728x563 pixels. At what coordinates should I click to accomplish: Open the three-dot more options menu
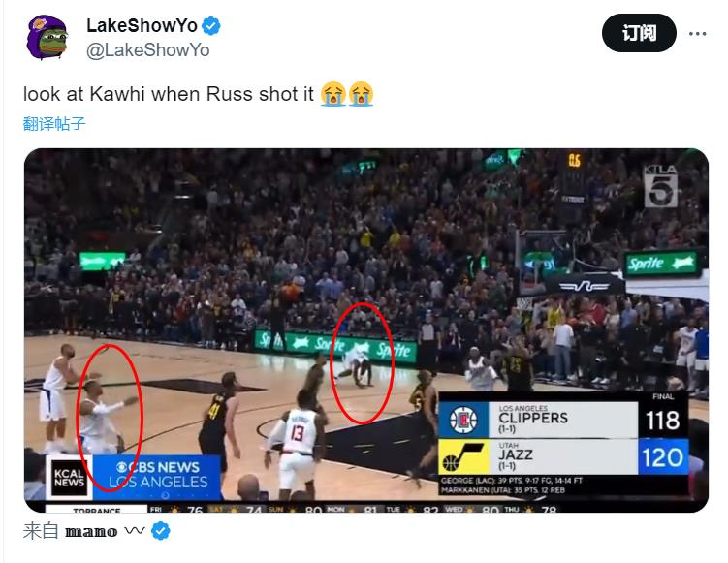click(x=697, y=33)
